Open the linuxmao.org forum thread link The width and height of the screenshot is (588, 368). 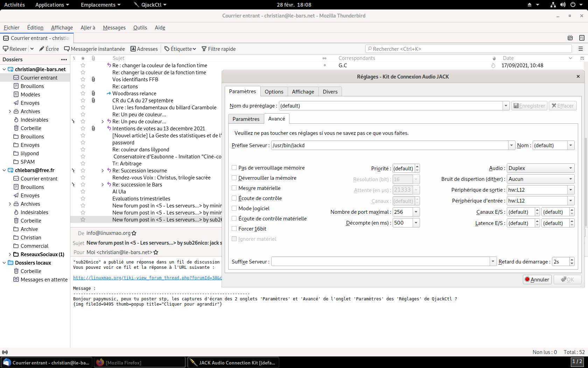coord(147,278)
